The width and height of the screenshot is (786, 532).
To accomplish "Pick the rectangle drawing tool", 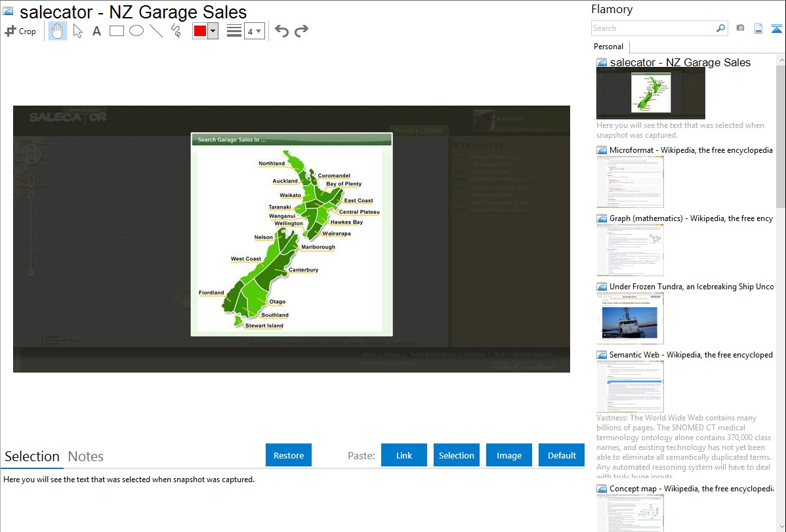I will click(117, 31).
